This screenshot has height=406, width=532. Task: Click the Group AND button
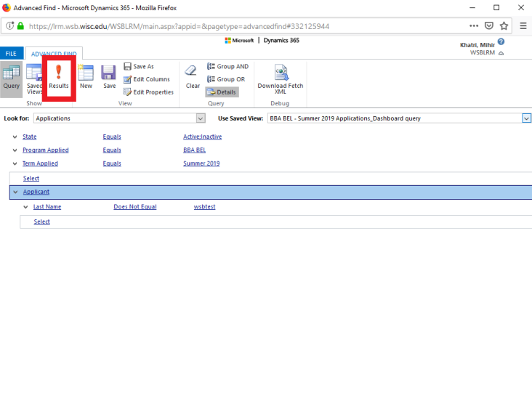point(227,66)
